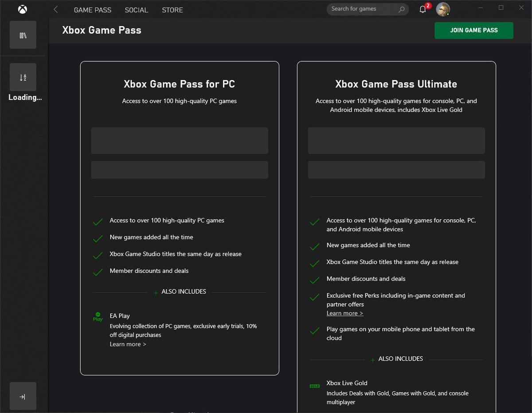
Task: Click first price placeholder in Ultimate card
Action: pyautogui.click(x=396, y=140)
